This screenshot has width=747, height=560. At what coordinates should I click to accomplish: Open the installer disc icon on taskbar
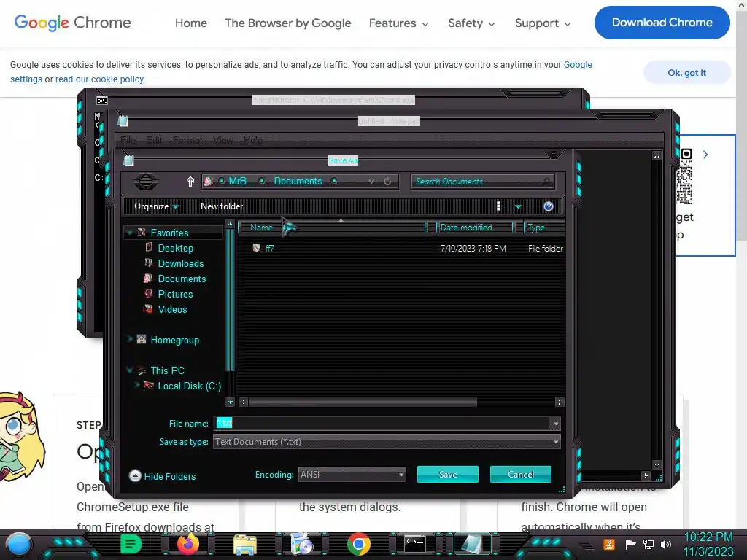[x=301, y=544]
